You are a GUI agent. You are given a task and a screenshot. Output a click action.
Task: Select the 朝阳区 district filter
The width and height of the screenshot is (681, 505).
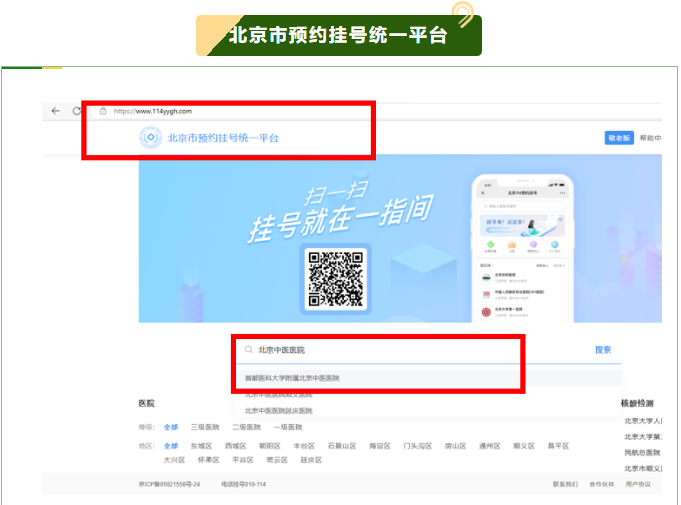[x=270, y=446]
